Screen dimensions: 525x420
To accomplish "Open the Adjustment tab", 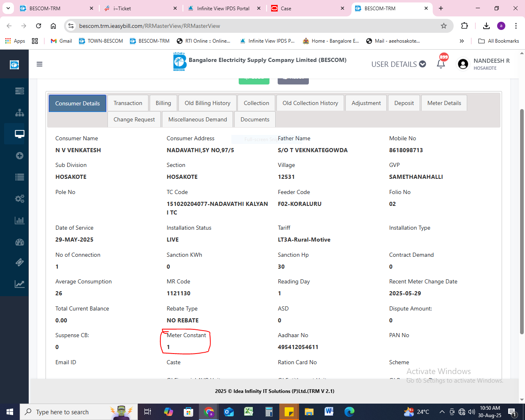I will [x=366, y=103].
